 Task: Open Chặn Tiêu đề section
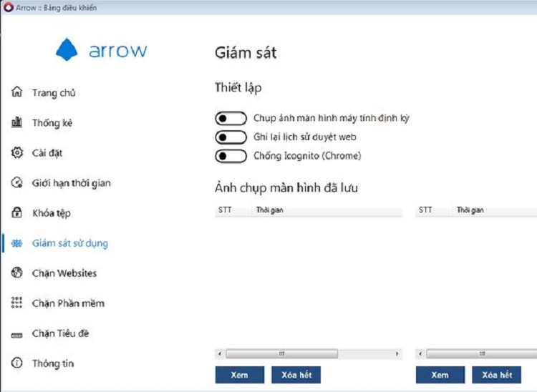(61, 333)
